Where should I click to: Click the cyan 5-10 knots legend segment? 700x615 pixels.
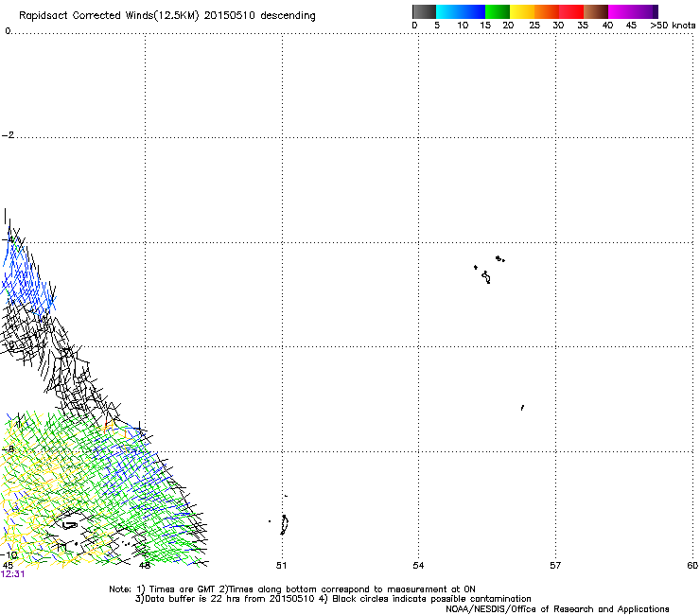coord(448,11)
